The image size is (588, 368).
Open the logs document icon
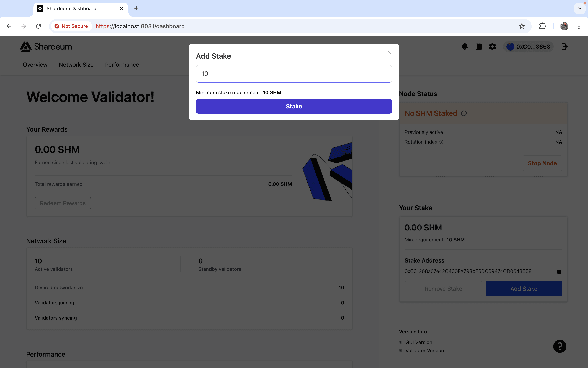point(478,47)
